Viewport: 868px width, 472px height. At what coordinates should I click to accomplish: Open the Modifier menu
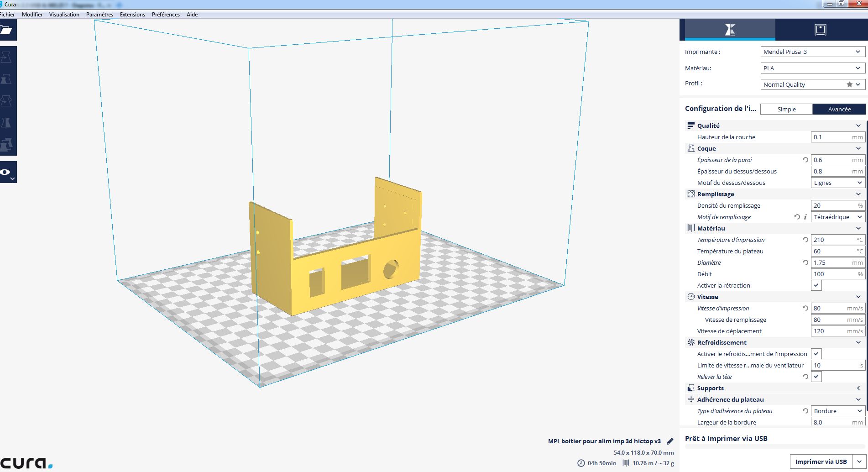click(x=32, y=15)
